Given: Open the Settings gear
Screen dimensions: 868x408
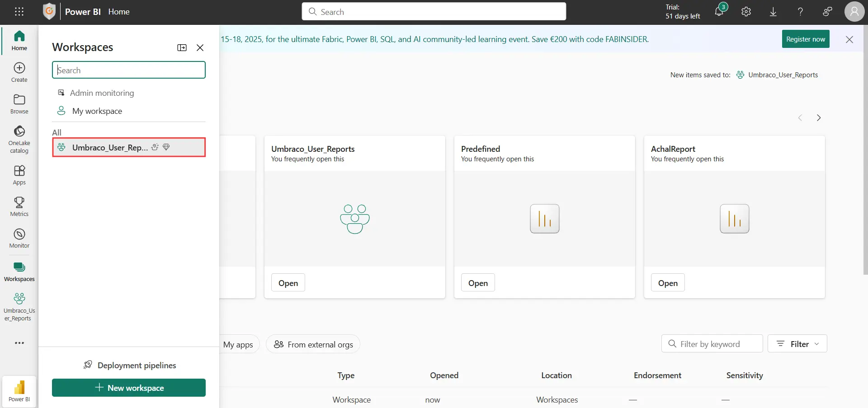Looking at the screenshot, I should (x=746, y=12).
